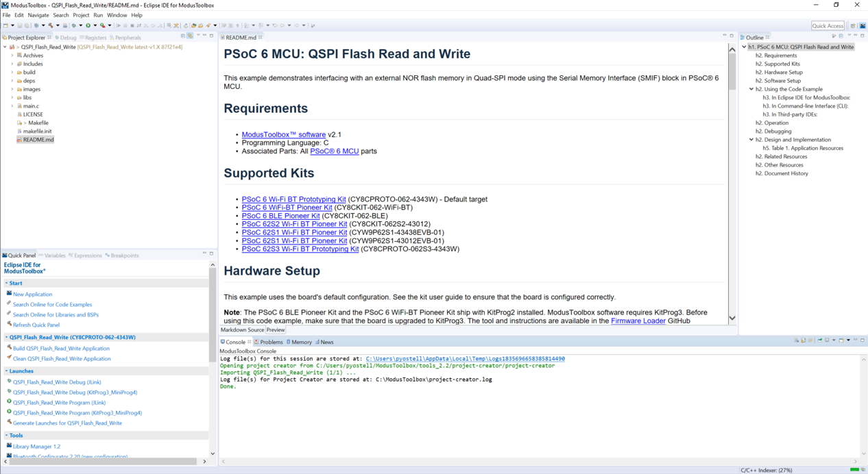
Task: Select main.c in Project Explorer
Action: coord(31,106)
